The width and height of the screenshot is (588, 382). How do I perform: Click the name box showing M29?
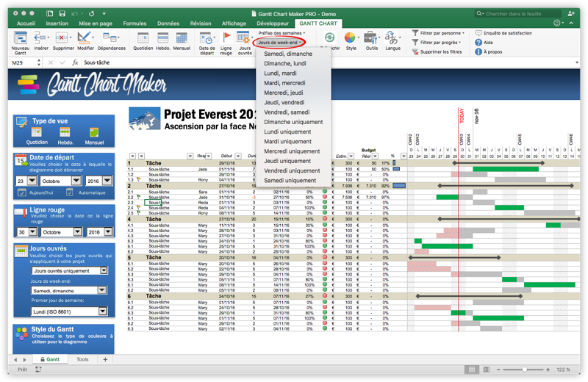click(24, 62)
